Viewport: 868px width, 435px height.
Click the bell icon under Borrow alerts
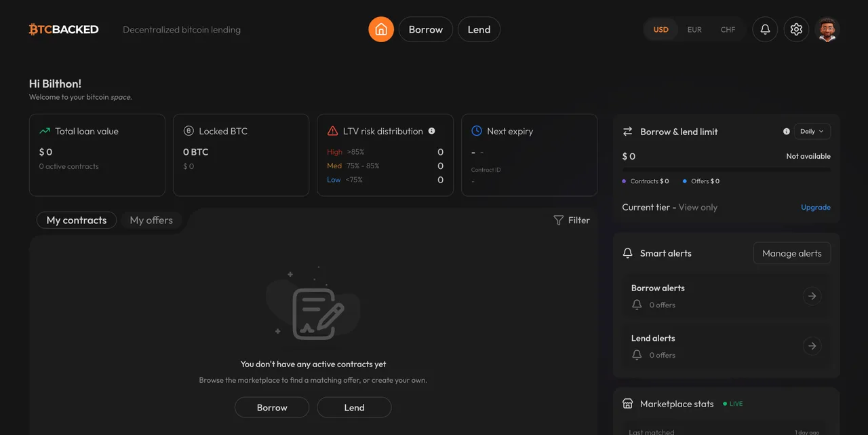(x=637, y=305)
